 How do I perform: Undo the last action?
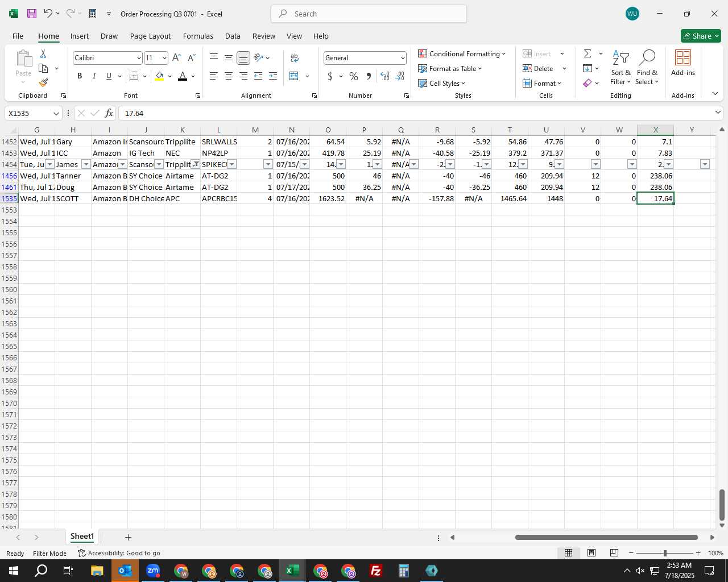[48, 14]
